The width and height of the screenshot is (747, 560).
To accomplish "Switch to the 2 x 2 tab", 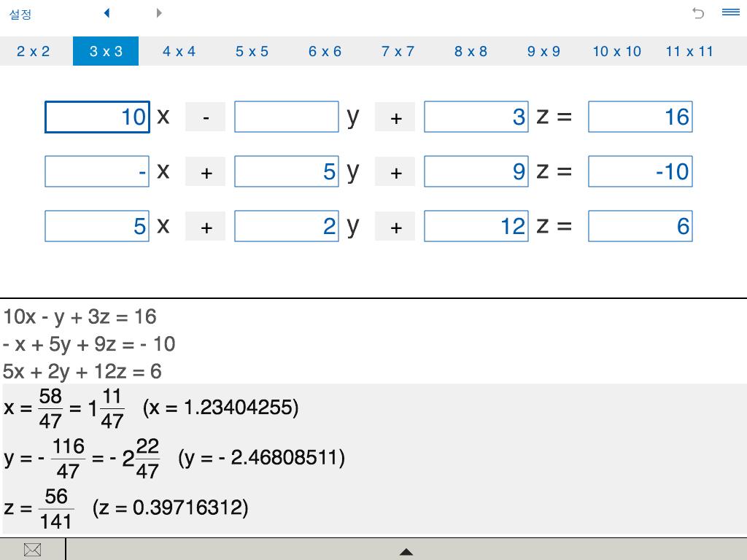I will (x=33, y=51).
